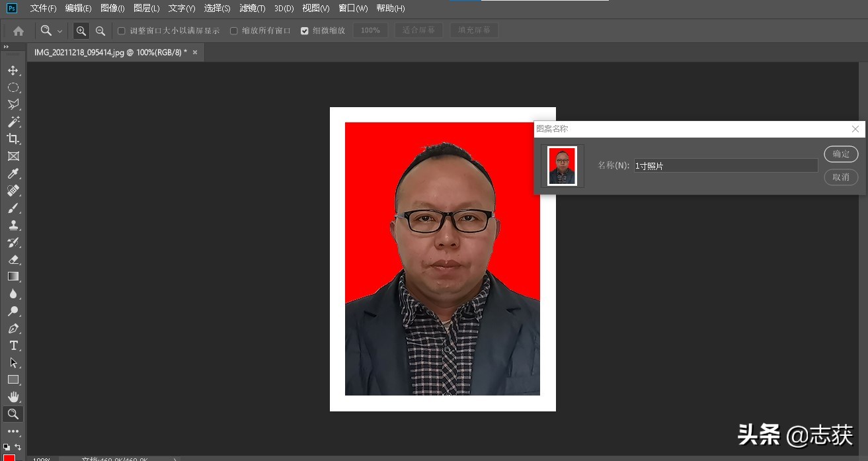
Task: Click the Zoom In icon in options bar
Action: click(81, 30)
